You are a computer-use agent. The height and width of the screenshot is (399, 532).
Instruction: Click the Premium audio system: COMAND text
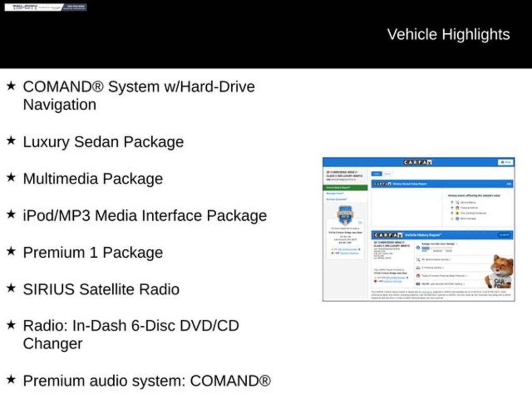(x=147, y=381)
